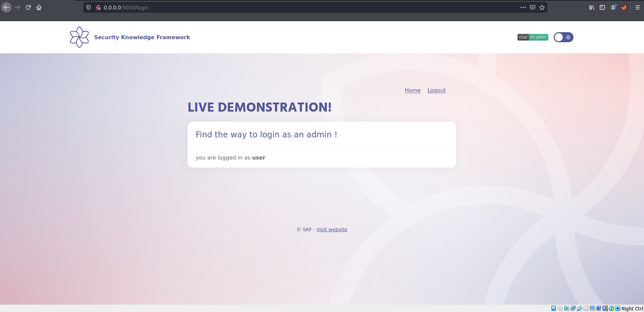Open the Firefox hamburger menu
This screenshot has height=312, width=644.
coord(637,7)
